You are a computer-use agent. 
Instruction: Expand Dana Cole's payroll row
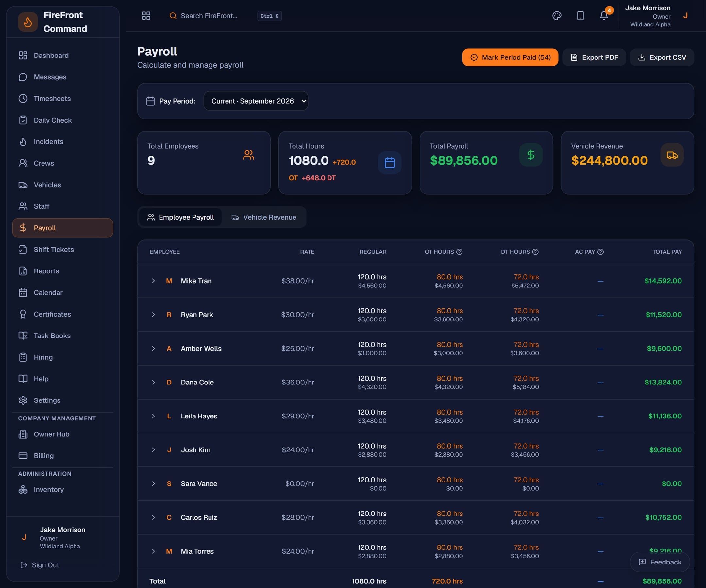click(153, 383)
